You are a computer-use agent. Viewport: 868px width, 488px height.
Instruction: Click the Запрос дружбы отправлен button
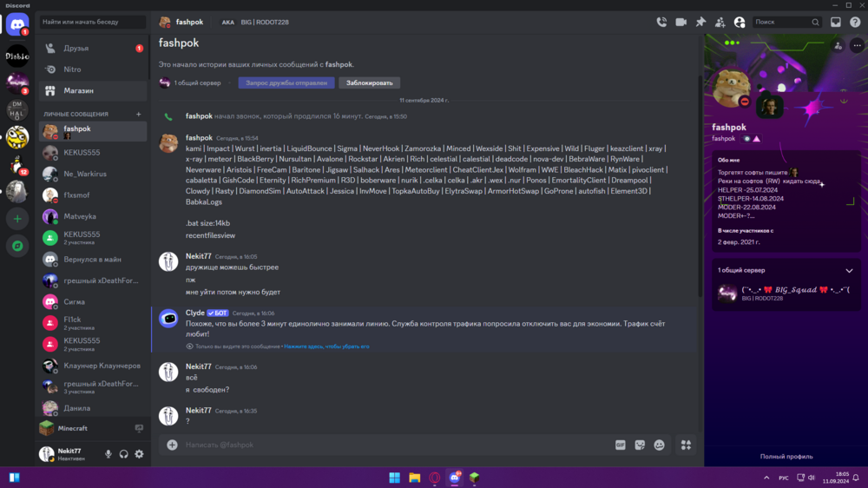tap(286, 83)
